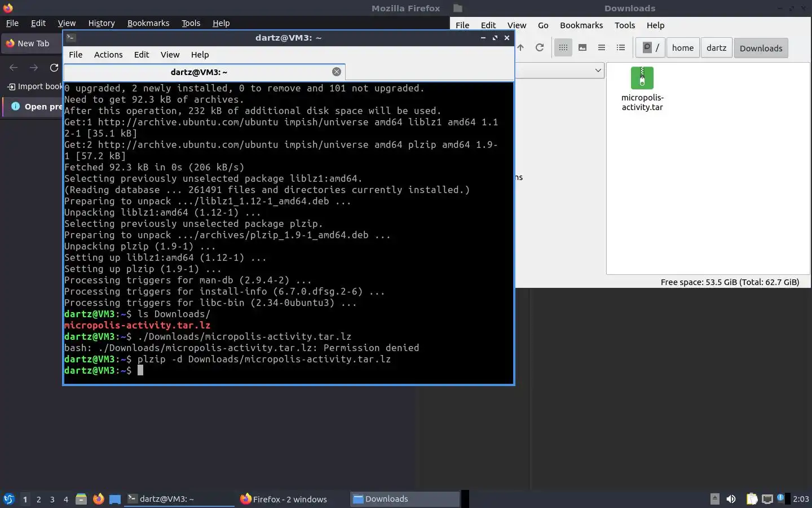Click the terminal icon in terminal title bar
Viewport: 812px width, 508px height.
point(71,38)
